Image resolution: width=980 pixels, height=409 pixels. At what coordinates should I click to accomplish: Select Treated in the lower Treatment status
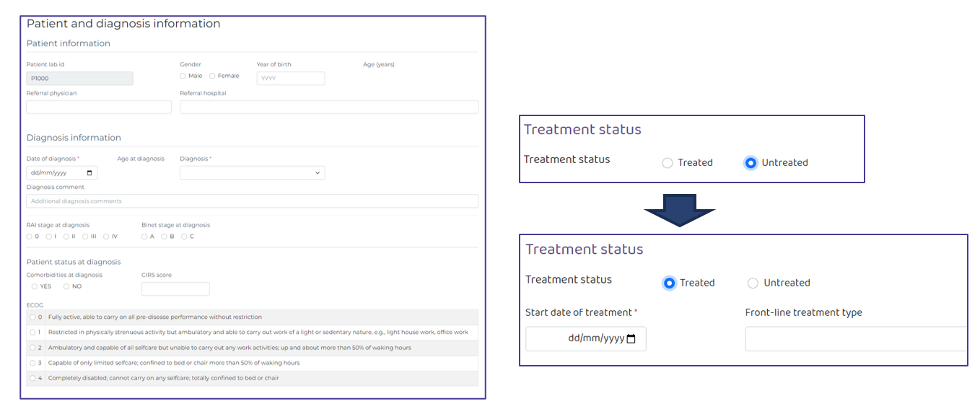(669, 283)
